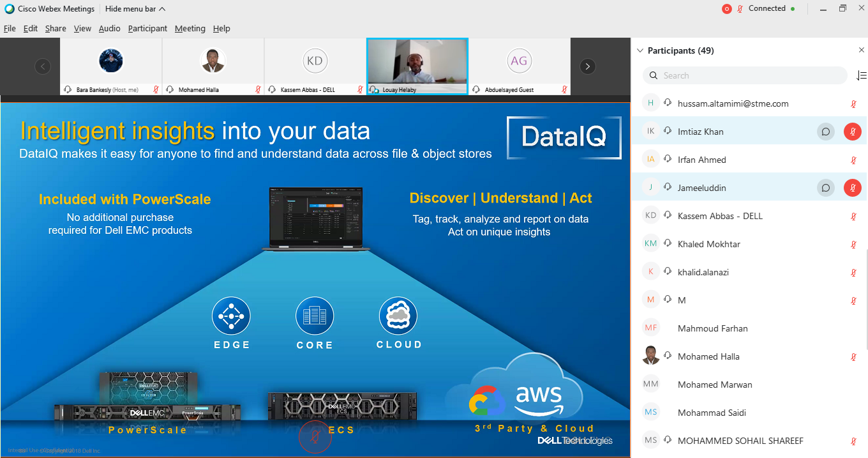The height and width of the screenshot is (458, 868).
Task: Open the Help menu
Action: pyautogui.click(x=221, y=29)
